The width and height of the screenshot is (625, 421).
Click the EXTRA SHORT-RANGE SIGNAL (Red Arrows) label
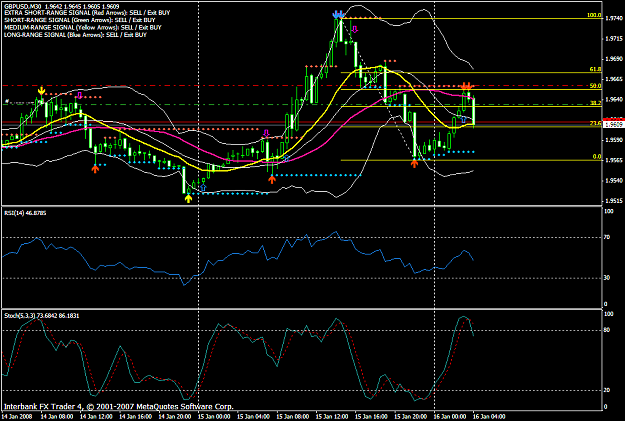click(87, 13)
